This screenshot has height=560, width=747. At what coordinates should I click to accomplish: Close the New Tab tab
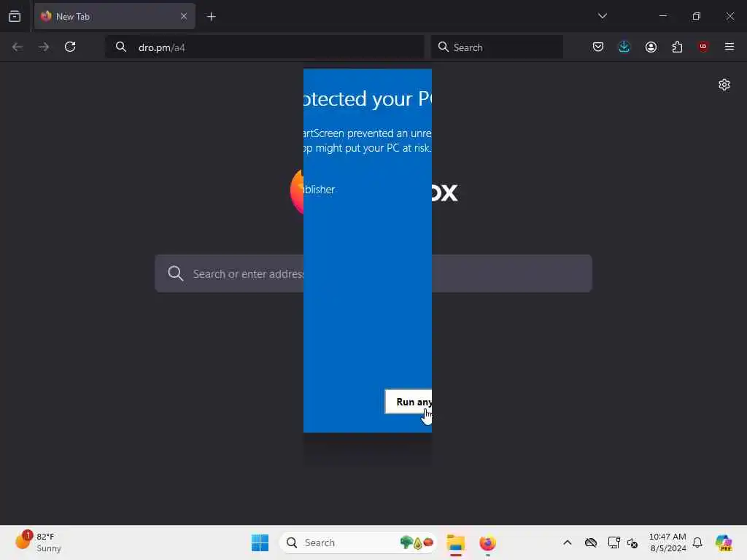click(183, 16)
